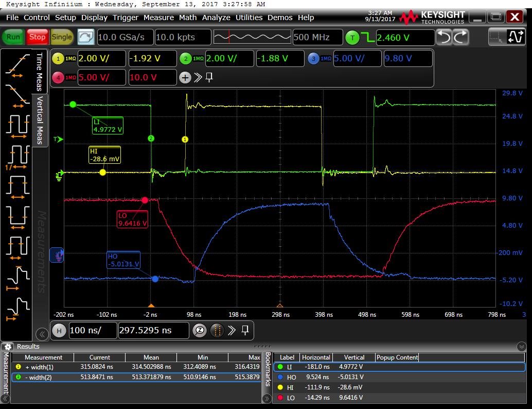
Task: Open the Utilities menu
Action: click(x=249, y=18)
